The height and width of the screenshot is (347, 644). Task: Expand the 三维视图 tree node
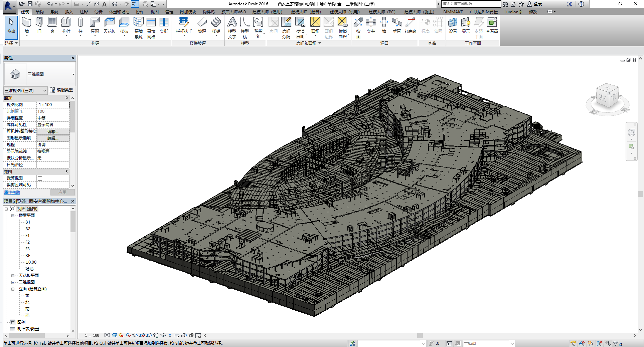(x=13, y=282)
